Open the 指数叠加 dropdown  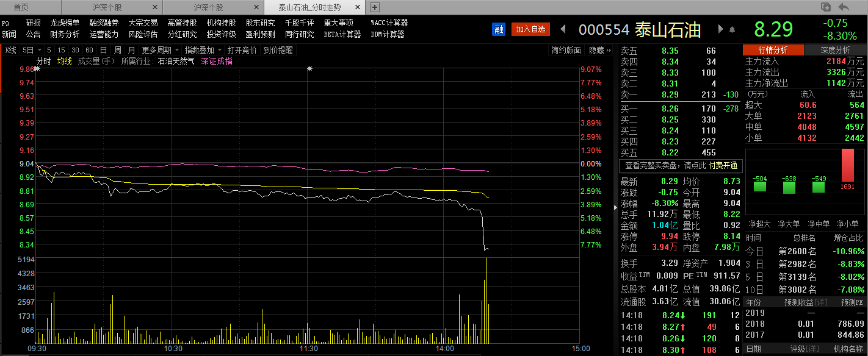pyautogui.click(x=203, y=50)
